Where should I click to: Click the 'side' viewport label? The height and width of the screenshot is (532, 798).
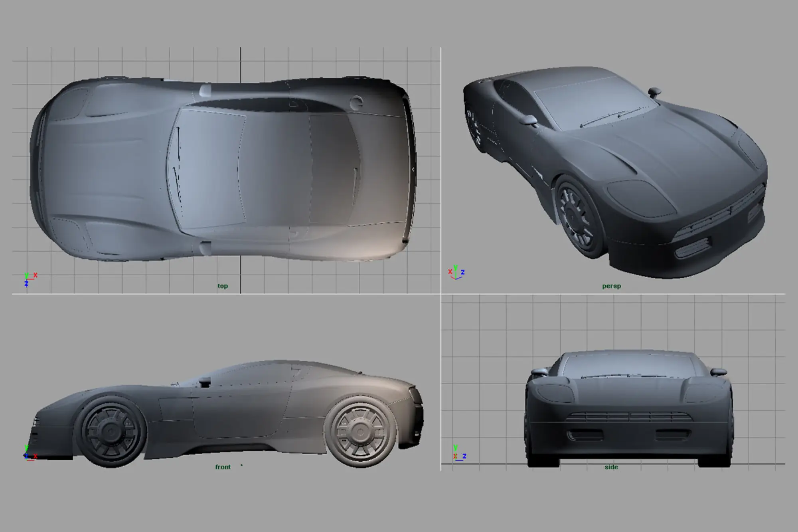coord(611,467)
